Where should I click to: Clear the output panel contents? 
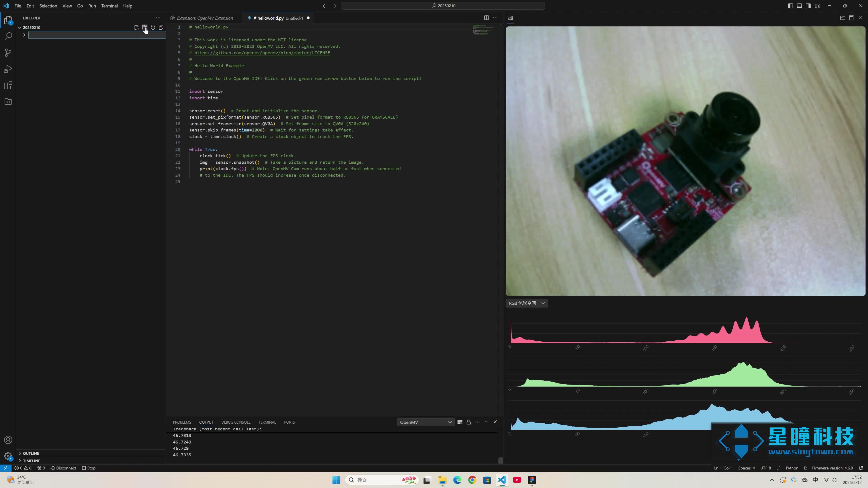pyautogui.click(x=460, y=422)
